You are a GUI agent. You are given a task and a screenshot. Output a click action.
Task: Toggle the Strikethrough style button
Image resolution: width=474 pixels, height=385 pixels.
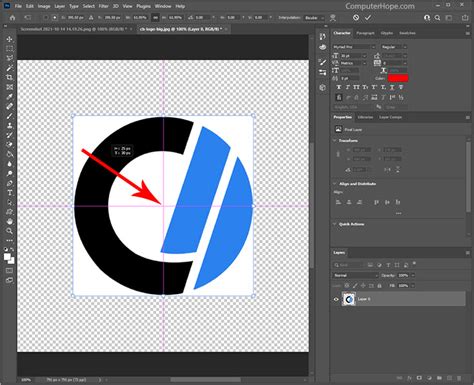401,87
